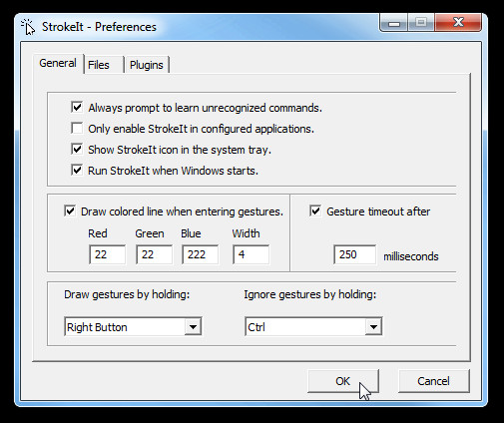Focus the Blue color value field

[200, 254]
